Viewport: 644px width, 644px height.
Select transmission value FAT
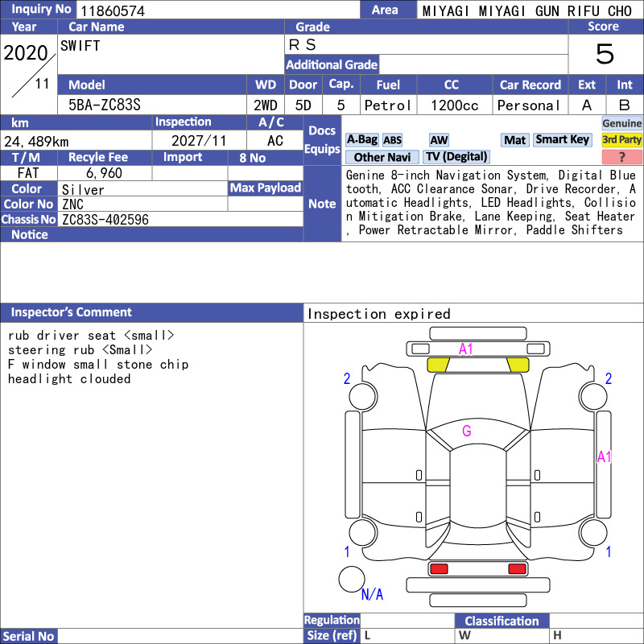tap(28, 173)
